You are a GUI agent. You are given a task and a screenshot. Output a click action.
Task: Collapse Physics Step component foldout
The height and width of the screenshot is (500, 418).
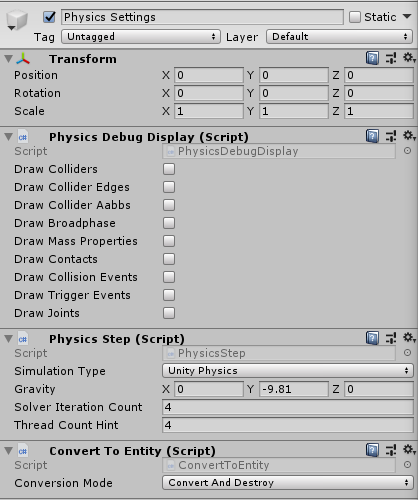click(x=9, y=339)
